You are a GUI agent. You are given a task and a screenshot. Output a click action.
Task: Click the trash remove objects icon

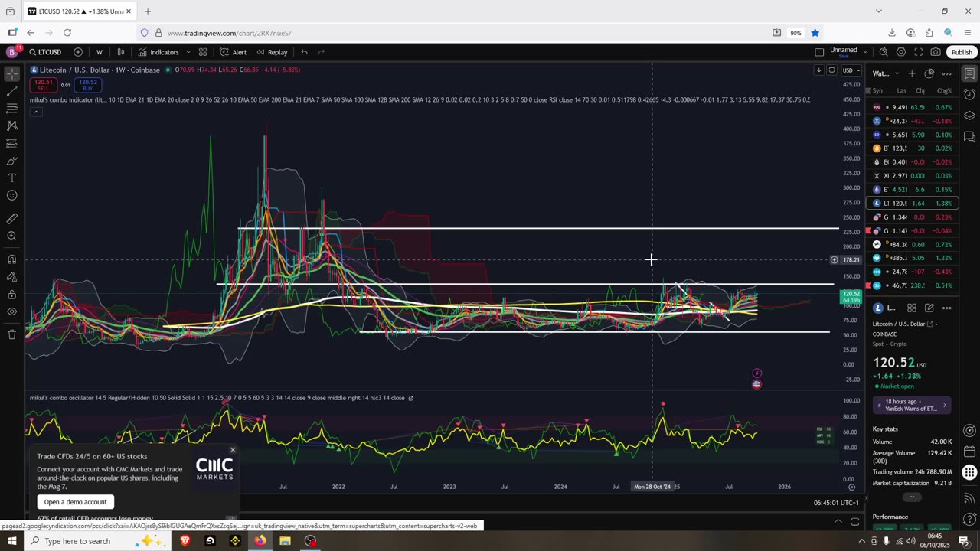(12, 334)
